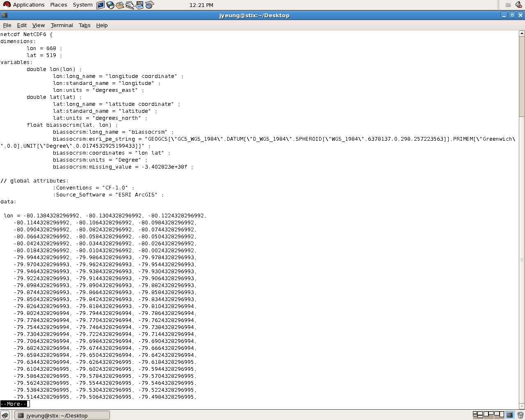Viewport: 525px width, 420px height.
Task: Open the System menu
Action: tap(82, 5)
